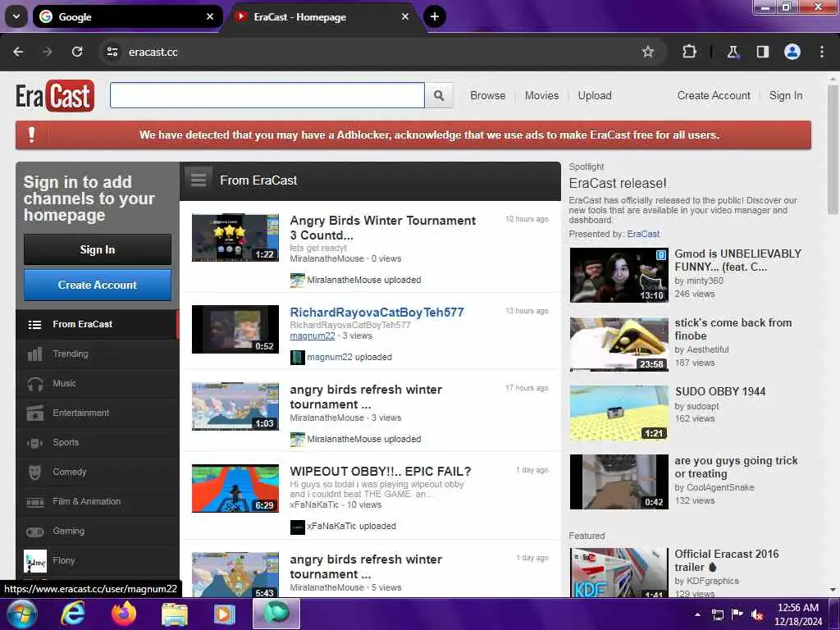Click the blue Create Account button
Viewport: 840px width, 630px height.
click(x=98, y=285)
